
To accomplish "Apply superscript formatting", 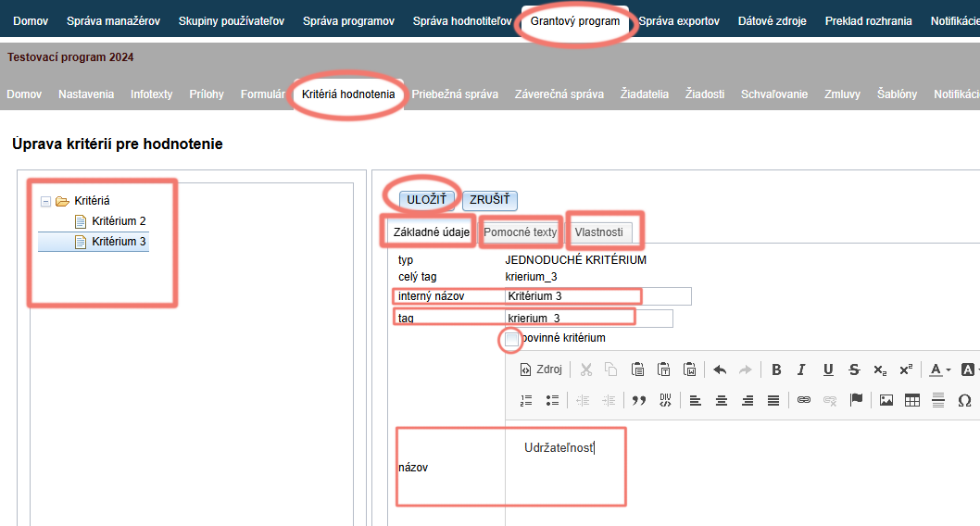I will [906, 369].
